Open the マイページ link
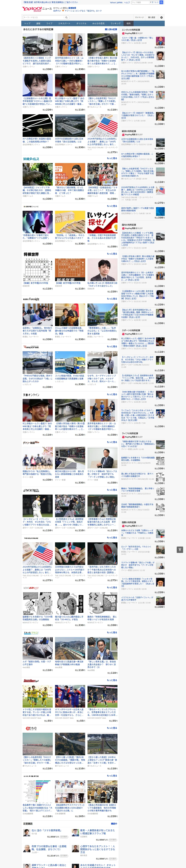Image resolution: width=186 pixels, height=868 pixels. (139, 18)
